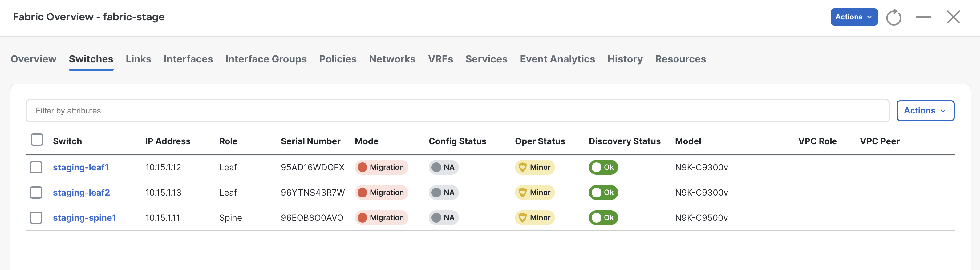The width and height of the screenshot is (980, 270).
Task: Click the Discovery Status column header
Action: (624, 141)
